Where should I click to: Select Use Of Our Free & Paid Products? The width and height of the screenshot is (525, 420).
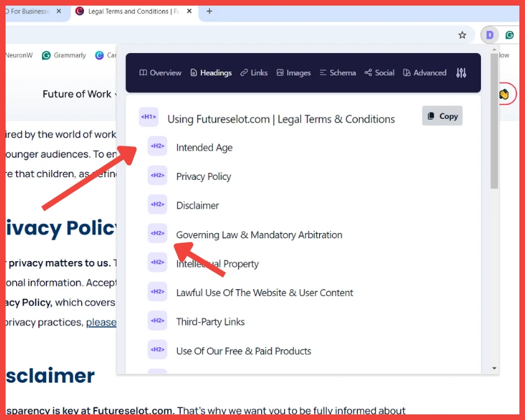pos(244,351)
